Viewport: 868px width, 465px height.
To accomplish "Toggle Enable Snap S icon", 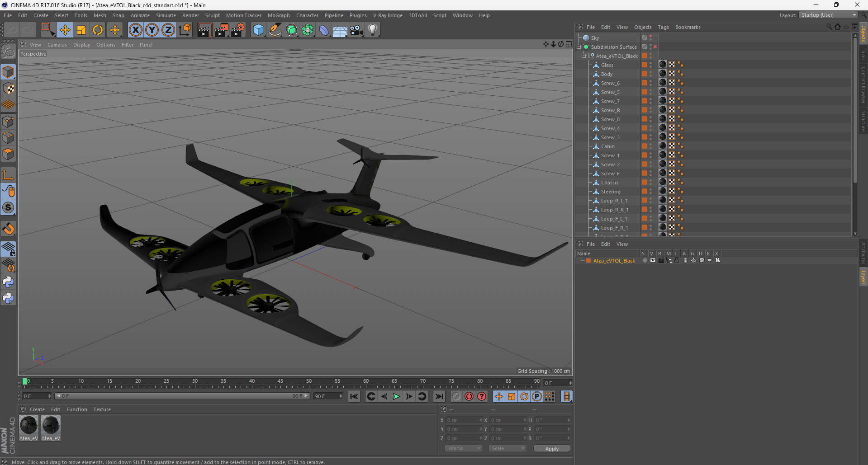I will [8, 208].
